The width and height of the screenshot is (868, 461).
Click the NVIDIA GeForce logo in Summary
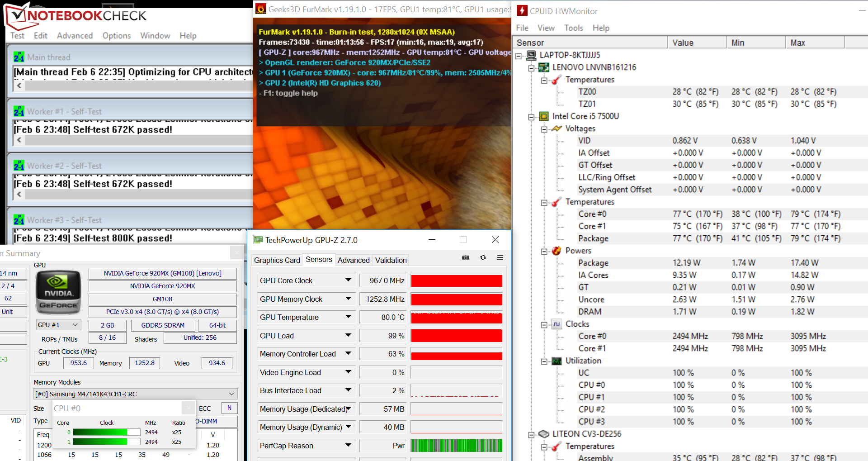tap(58, 293)
